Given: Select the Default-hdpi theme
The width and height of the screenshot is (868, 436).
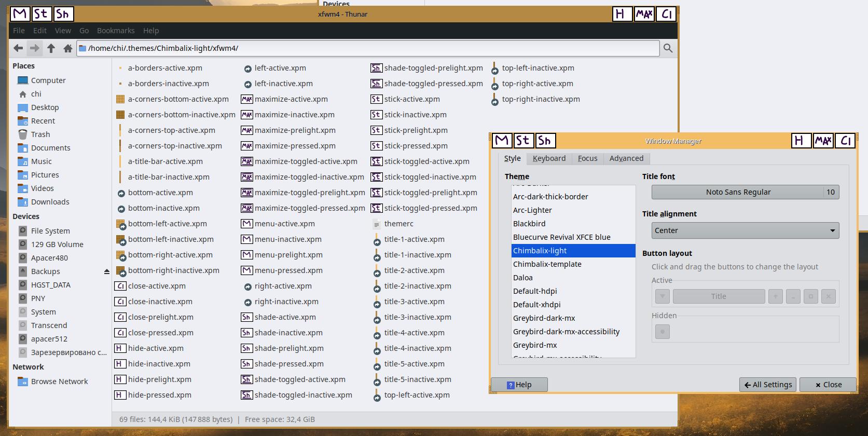Looking at the screenshot, I should point(573,291).
